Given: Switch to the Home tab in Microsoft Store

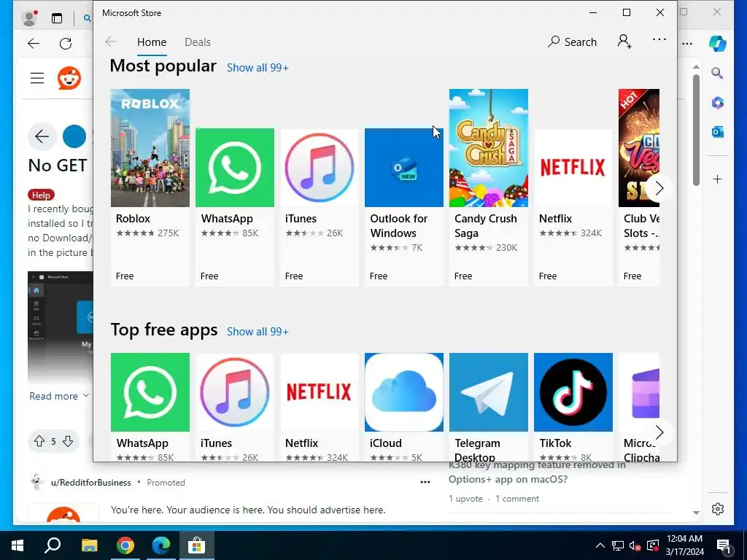Looking at the screenshot, I should pyautogui.click(x=152, y=42).
